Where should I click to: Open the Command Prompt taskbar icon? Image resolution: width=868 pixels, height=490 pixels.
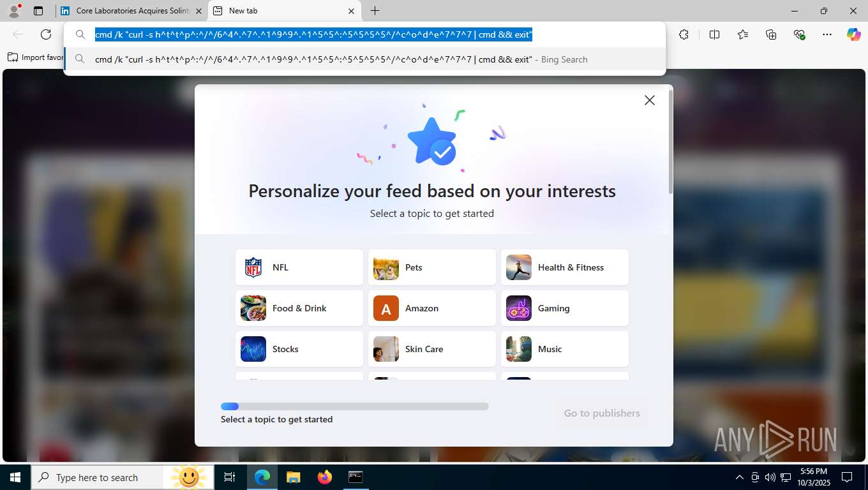(x=355, y=477)
